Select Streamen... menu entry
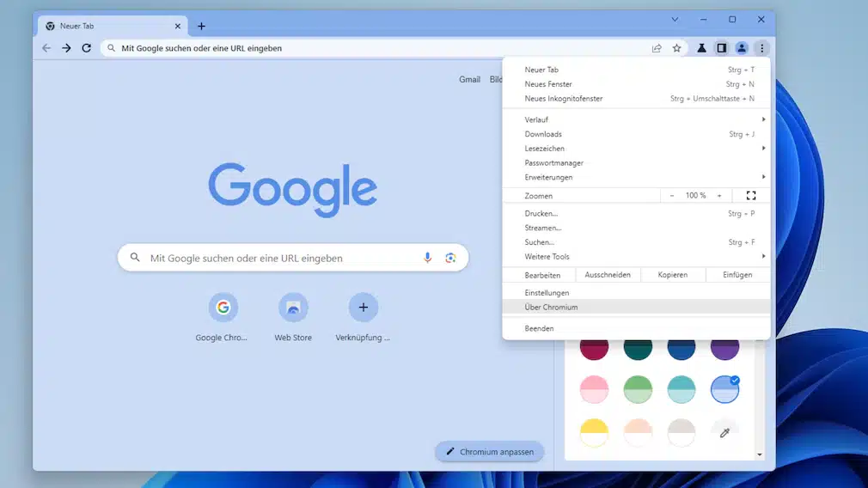Viewport: 868px width, 488px height. point(636,228)
